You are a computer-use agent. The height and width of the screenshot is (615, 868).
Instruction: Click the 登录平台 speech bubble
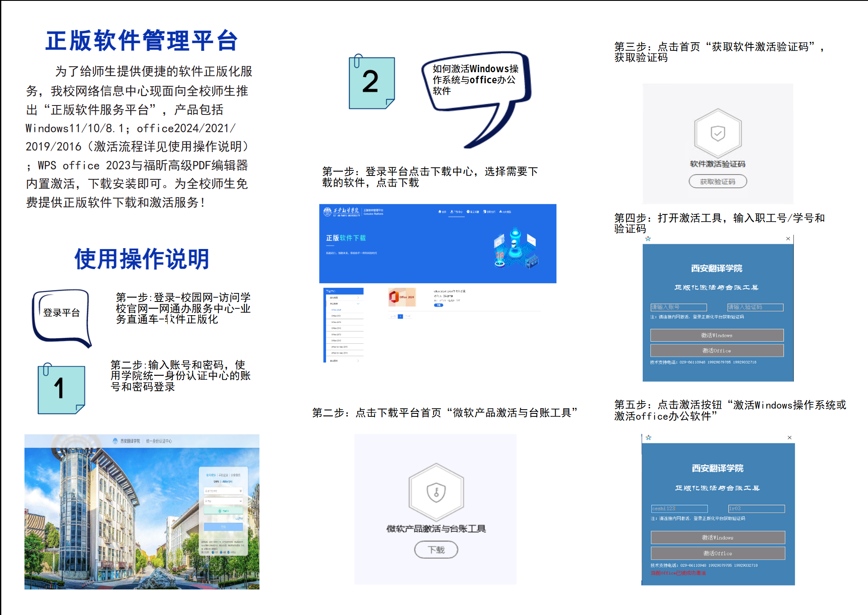[61, 313]
